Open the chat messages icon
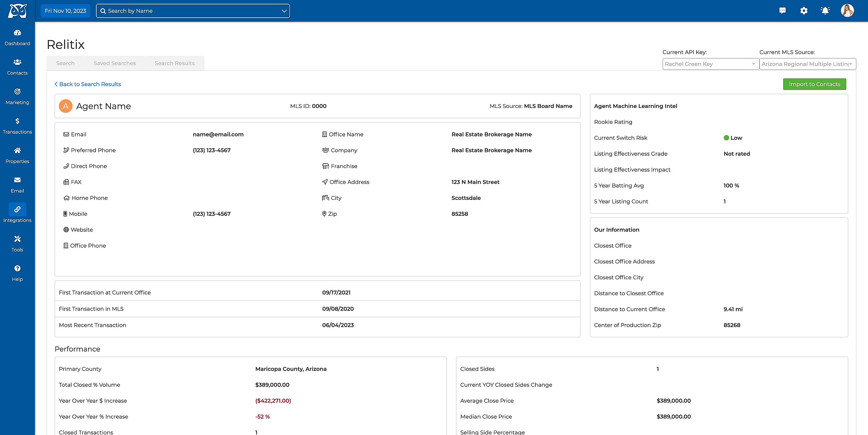The width and height of the screenshot is (868, 435). [783, 11]
